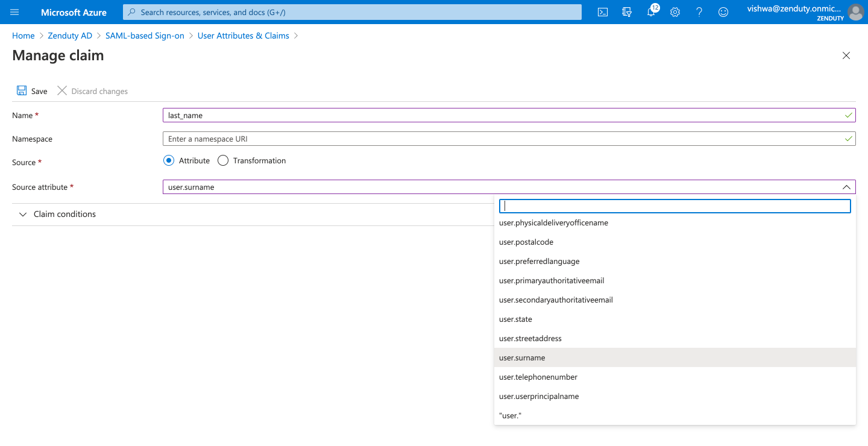
Task: Choose user.physicaldeliveryofficename option
Action: [x=675, y=222]
